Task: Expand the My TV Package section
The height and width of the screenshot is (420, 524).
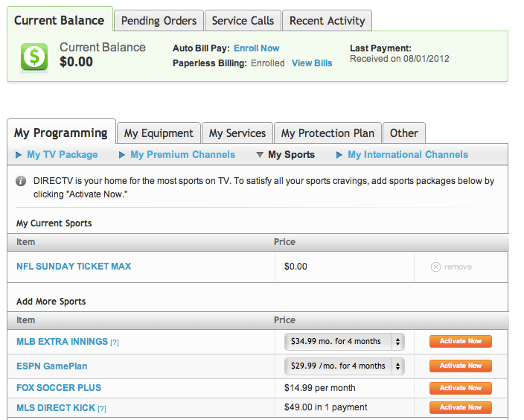Action: coord(57,154)
